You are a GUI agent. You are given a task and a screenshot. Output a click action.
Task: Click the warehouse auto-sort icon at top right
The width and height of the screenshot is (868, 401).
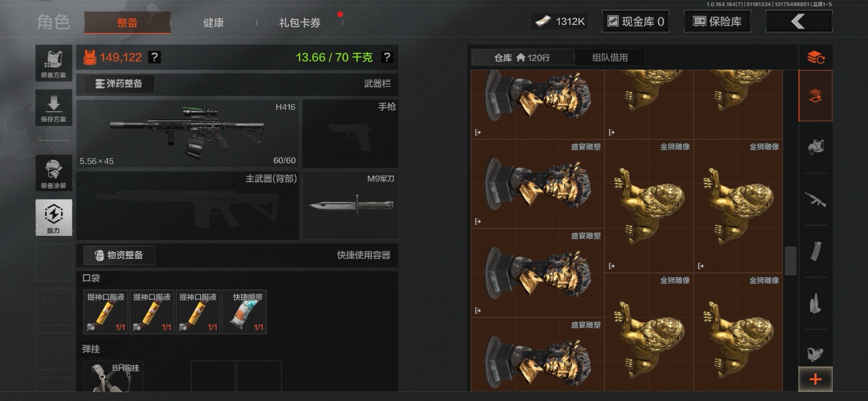click(x=816, y=57)
